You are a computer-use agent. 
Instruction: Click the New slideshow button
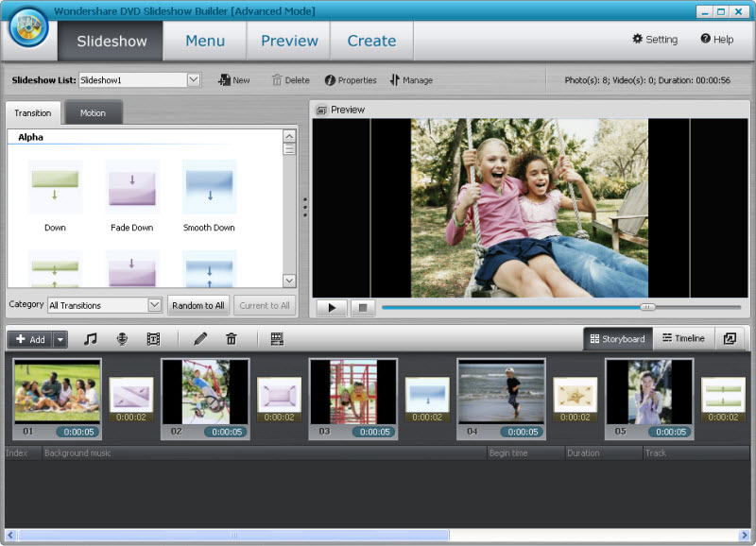(233, 80)
